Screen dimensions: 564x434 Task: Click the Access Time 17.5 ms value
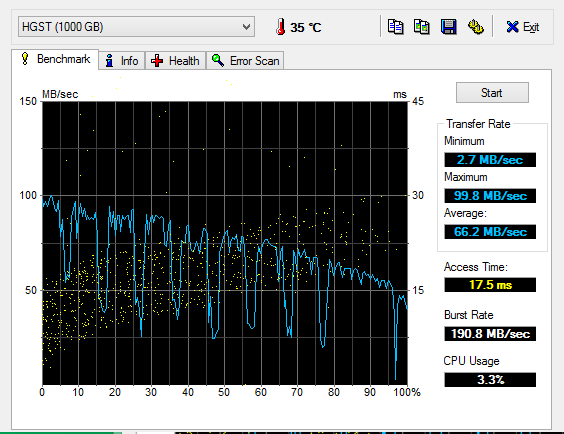[490, 285]
